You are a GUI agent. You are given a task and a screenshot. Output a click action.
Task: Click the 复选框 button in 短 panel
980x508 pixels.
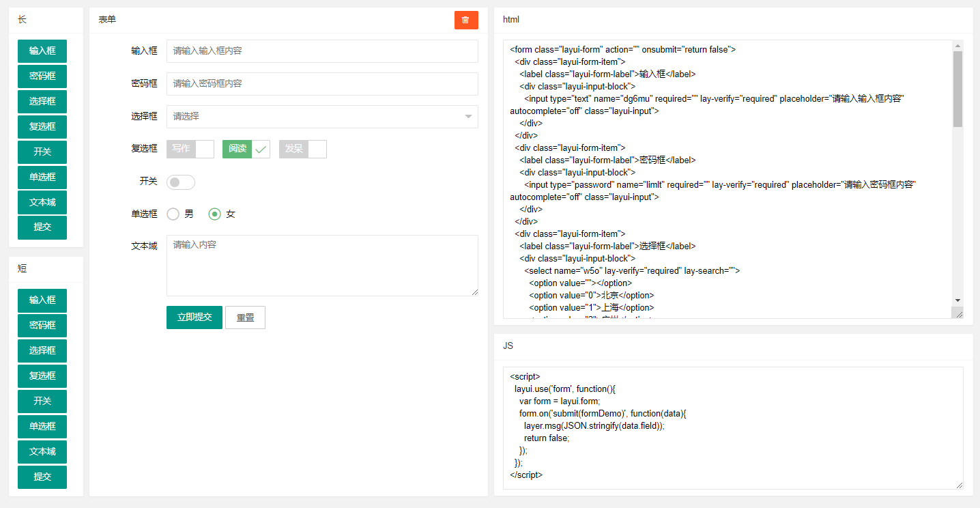(42, 376)
